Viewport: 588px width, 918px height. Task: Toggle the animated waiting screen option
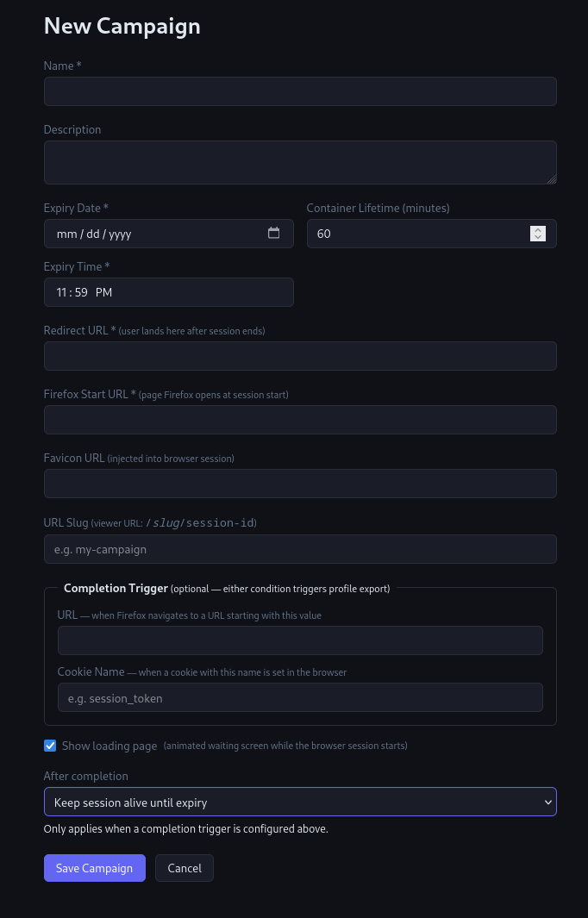49,745
